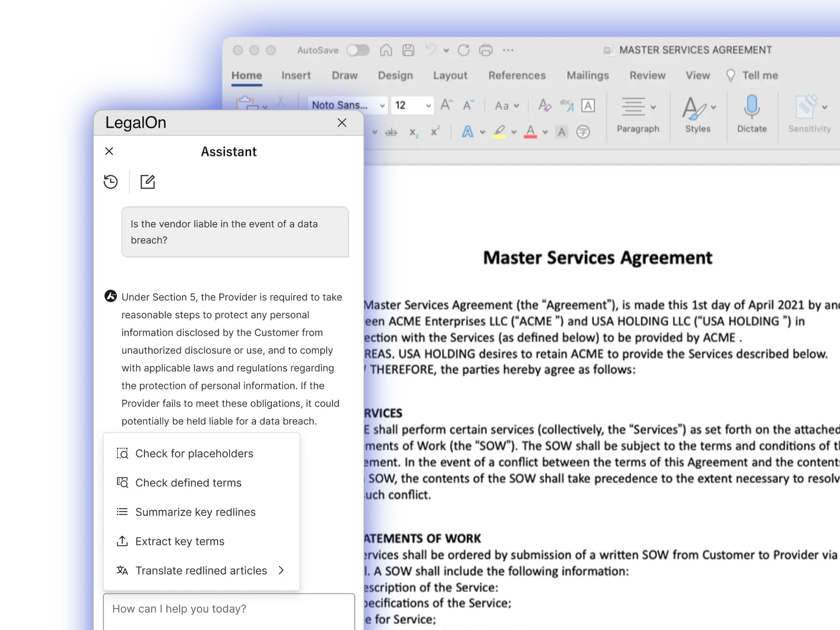This screenshot has height=630, width=840.
Task: Click the 'How can I help you today?' field
Action: (x=229, y=611)
